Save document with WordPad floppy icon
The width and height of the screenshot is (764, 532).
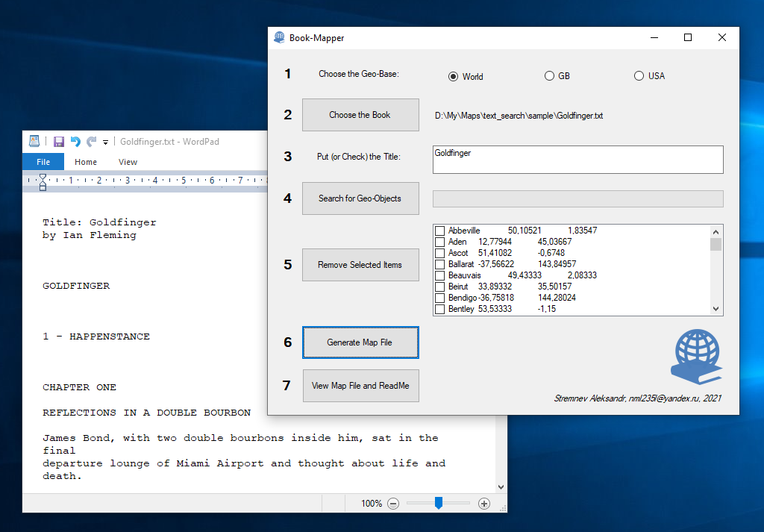click(59, 142)
